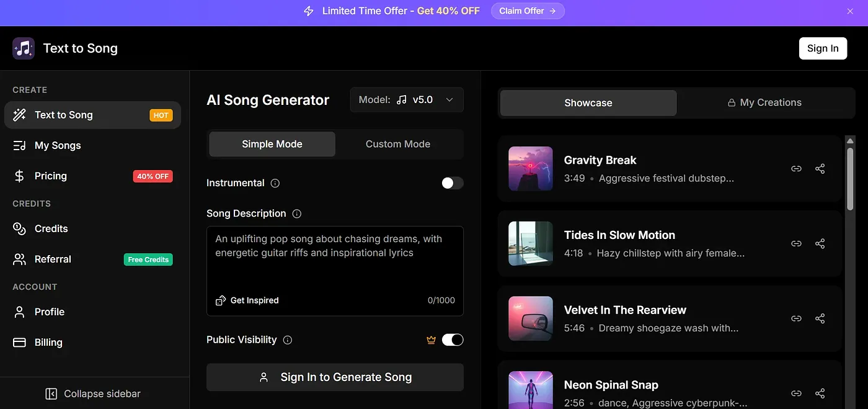Click the Neon Spinal Snap title
The width and height of the screenshot is (868, 409).
click(611, 385)
